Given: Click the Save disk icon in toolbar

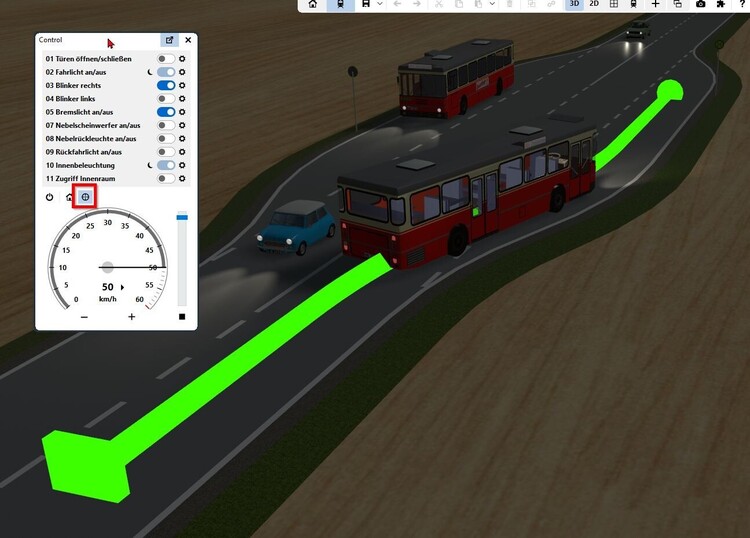Looking at the screenshot, I should click(x=365, y=4).
